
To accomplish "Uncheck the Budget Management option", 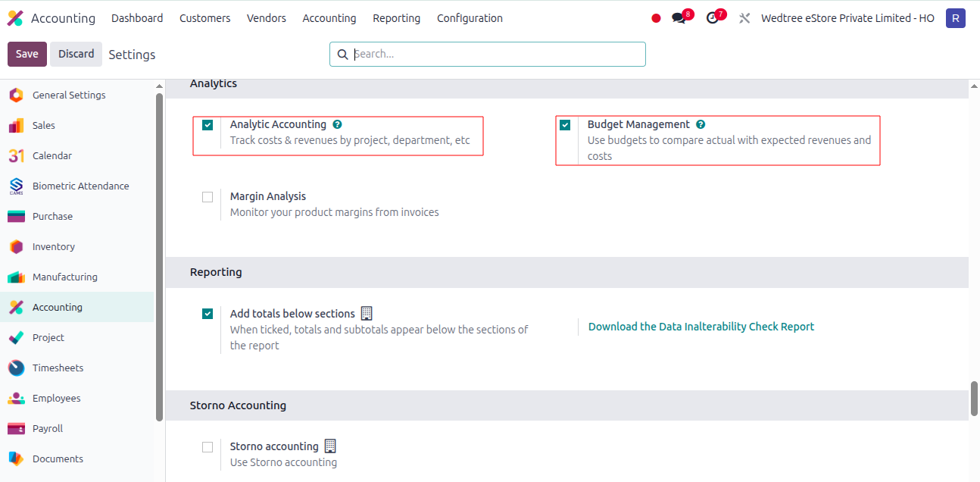I will pyautogui.click(x=565, y=125).
